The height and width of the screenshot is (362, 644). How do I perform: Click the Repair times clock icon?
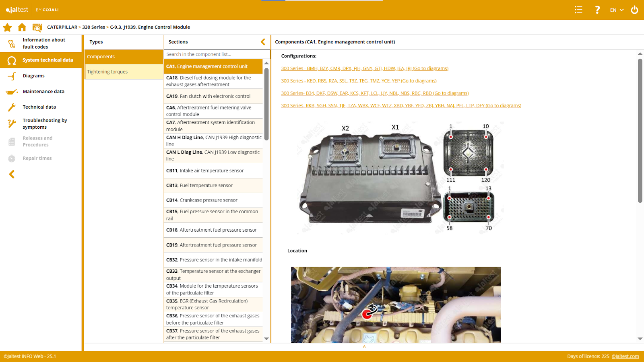pos(12,158)
